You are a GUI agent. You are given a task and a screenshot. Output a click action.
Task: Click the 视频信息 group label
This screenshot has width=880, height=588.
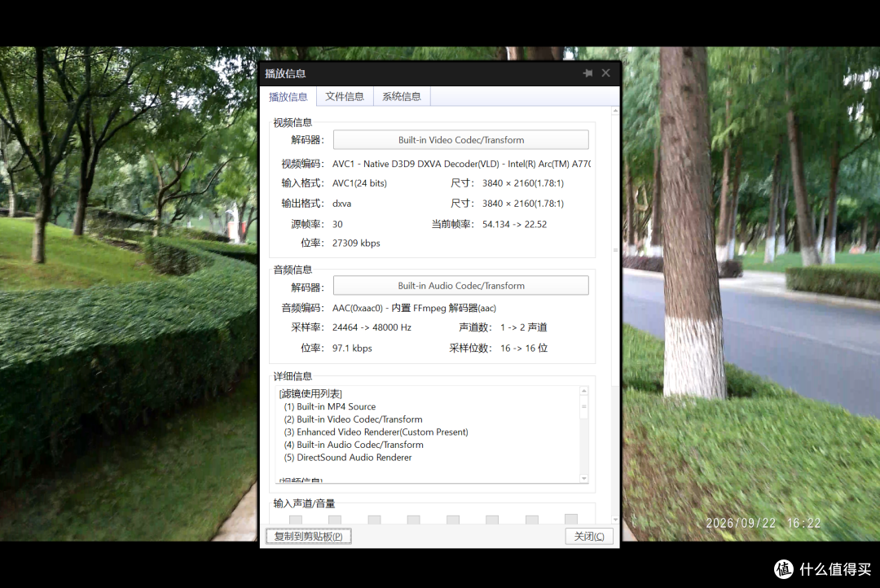click(x=293, y=123)
